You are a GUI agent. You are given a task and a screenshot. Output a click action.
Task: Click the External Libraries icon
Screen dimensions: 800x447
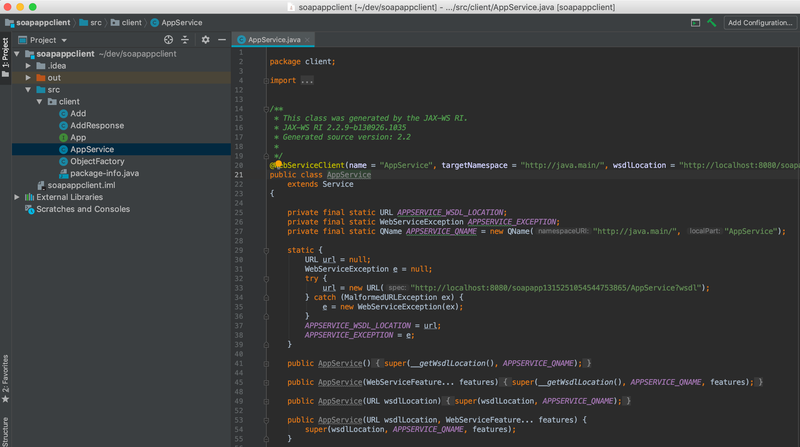[30, 197]
